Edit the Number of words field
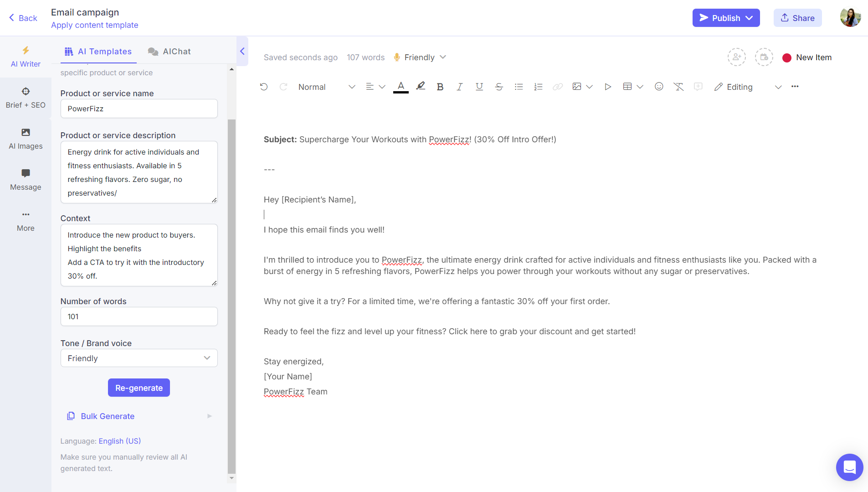Image resolution: width=868 pixels, height=492 pixels. tap(139, 316)
